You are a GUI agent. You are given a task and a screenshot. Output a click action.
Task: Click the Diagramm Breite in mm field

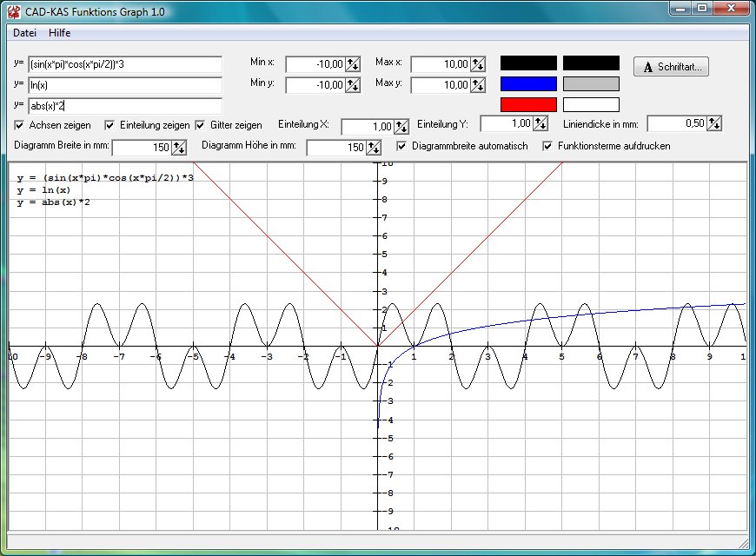[x=142, y=148]
